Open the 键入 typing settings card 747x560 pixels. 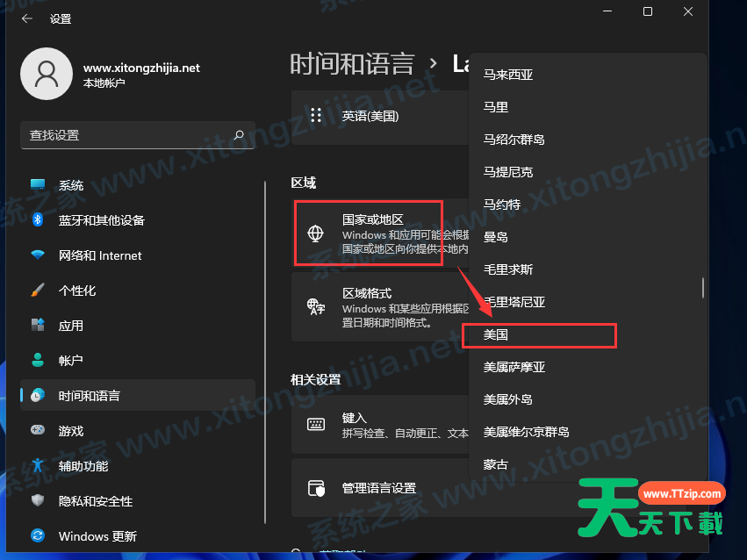click(380, 424)
